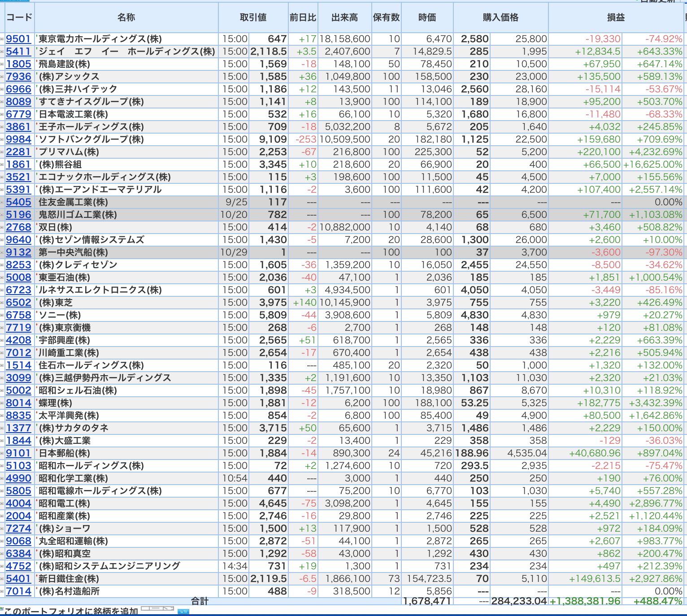Sort by 前日比 column header

[303, 17]
